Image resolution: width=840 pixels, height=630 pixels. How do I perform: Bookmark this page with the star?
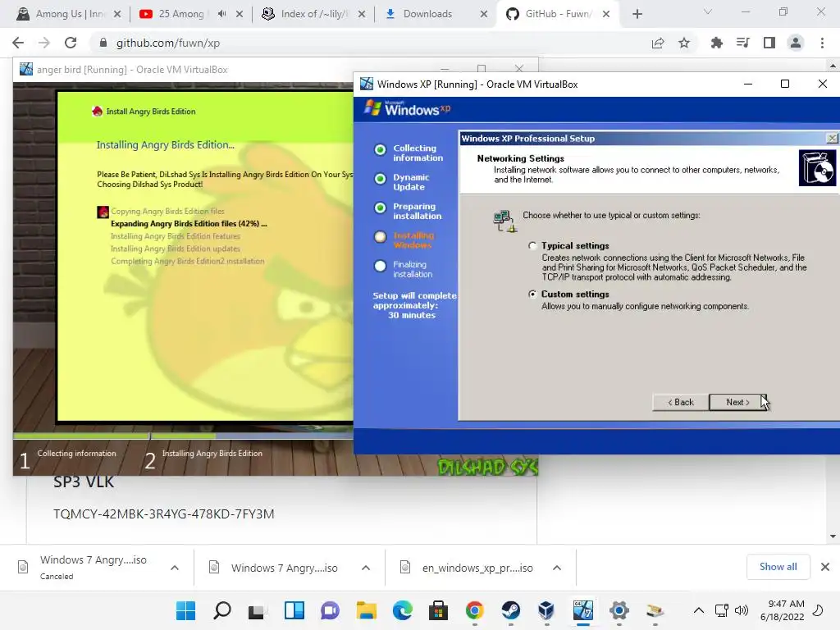pyautogui.click(x=684, y=43)
